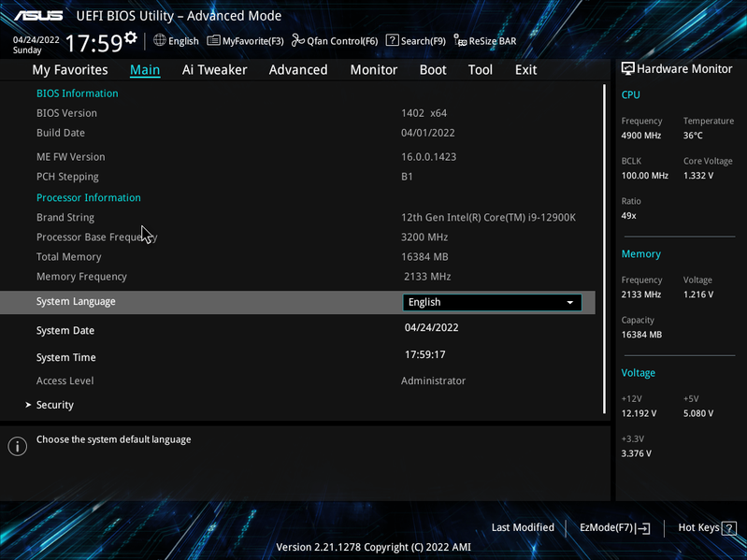Click the ReSize BAR icon
The height and width of the screenshot is (560, 747).
point(460,40)
